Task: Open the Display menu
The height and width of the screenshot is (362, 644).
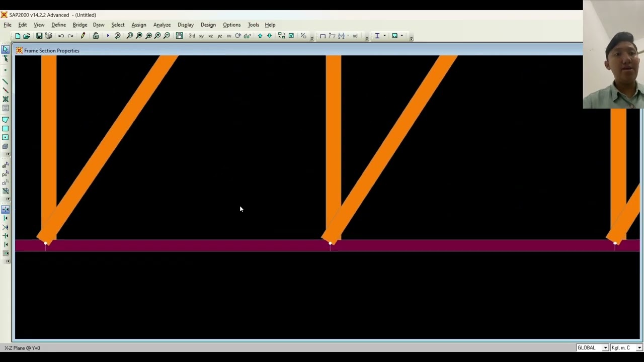Action: tap(186, 25)
